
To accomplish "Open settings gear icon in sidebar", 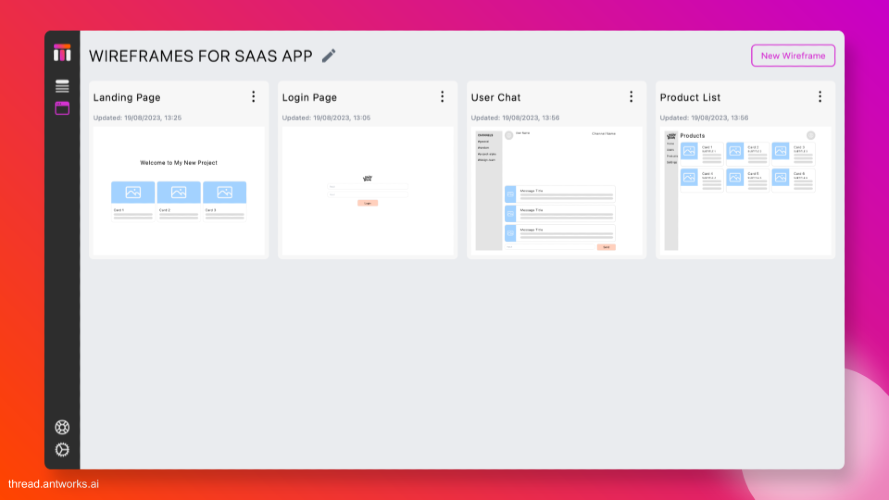I will pyautogui.click(x=62, y=450).
